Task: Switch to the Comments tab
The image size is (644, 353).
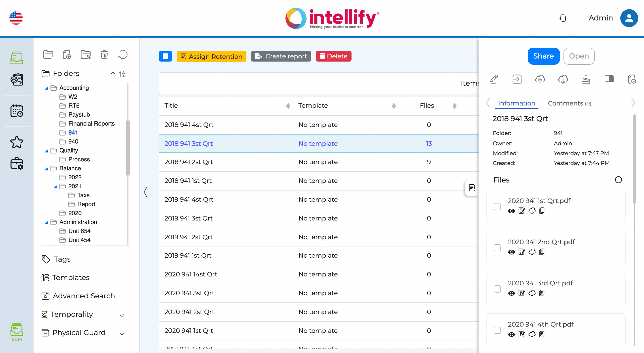Action: point(569,103)
